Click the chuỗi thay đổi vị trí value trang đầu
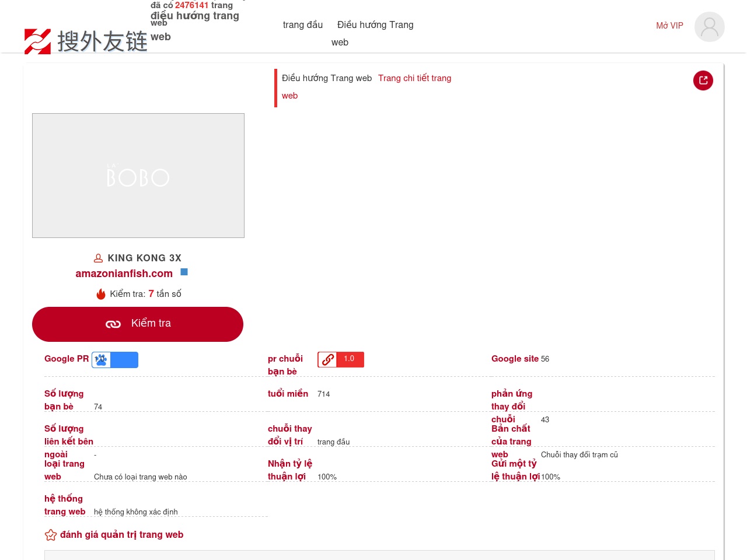Viewport: 747px width, 560px height. [334, 442]
